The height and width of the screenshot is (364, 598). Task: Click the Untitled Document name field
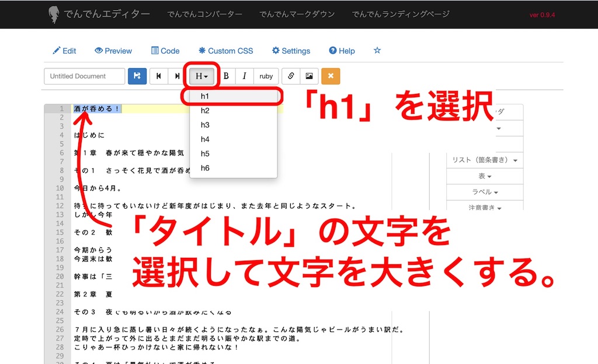[x=85, y=76]
